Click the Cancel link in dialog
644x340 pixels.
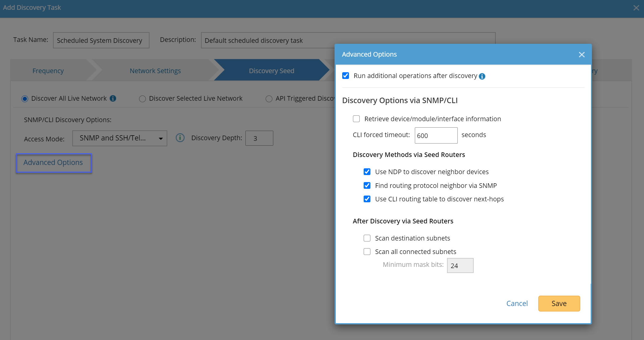[517, 303]
